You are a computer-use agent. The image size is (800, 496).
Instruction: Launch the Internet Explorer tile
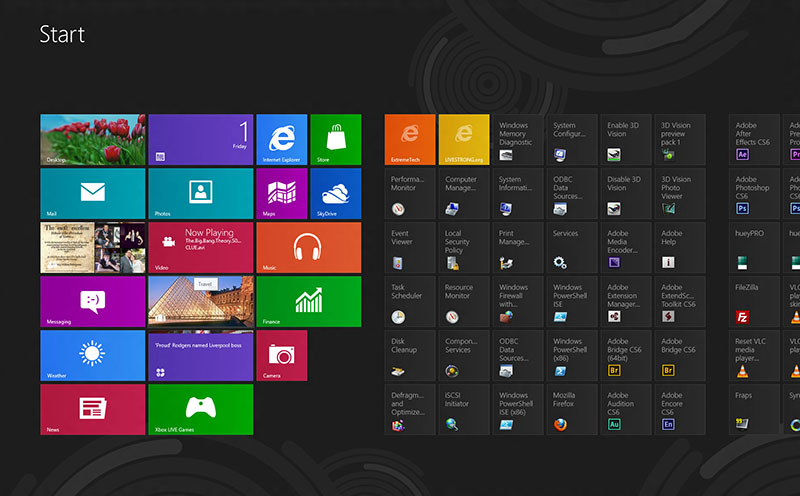(x=282, y=139)
